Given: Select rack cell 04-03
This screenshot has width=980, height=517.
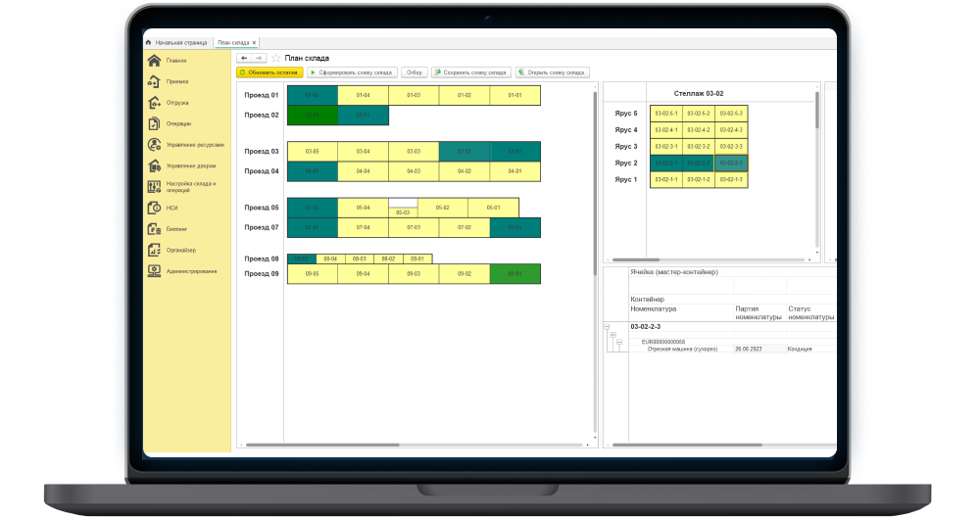Looking at the screenshot, I should click(414, 171).
